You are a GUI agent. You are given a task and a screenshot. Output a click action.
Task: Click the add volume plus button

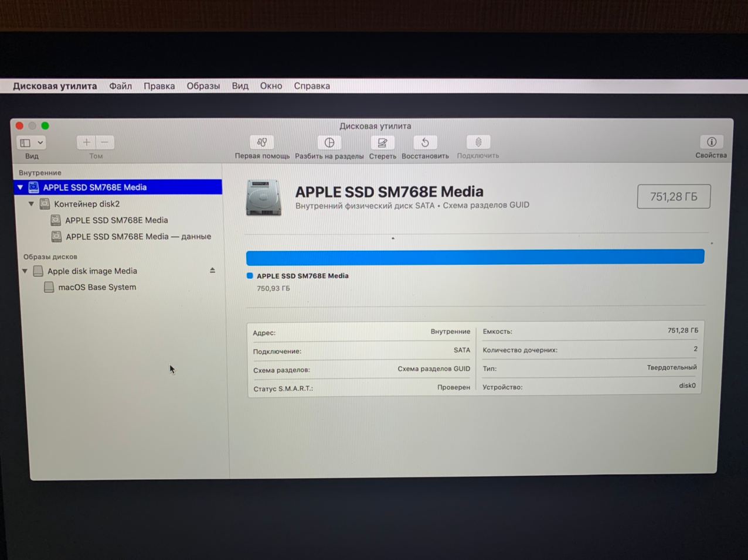pos(86,142)
